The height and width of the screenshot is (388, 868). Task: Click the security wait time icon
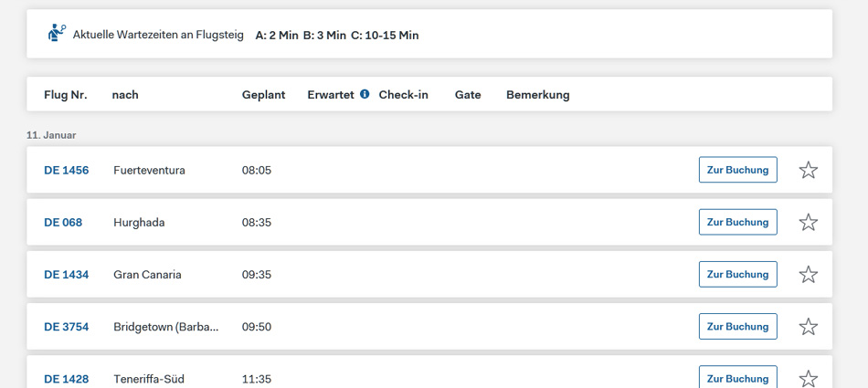[x=58, y=34]
